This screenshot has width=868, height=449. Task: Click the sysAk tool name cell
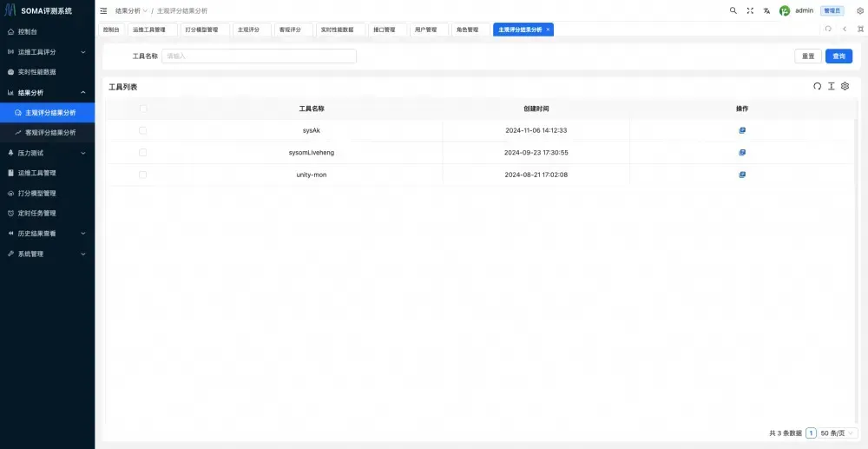point(312,130)
